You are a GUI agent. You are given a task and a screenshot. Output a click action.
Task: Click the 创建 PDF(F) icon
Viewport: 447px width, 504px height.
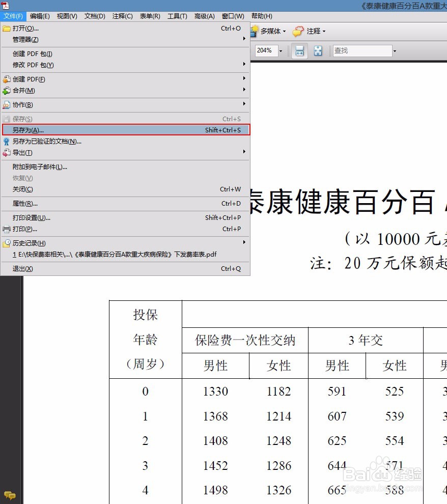[x=7, y=79]
